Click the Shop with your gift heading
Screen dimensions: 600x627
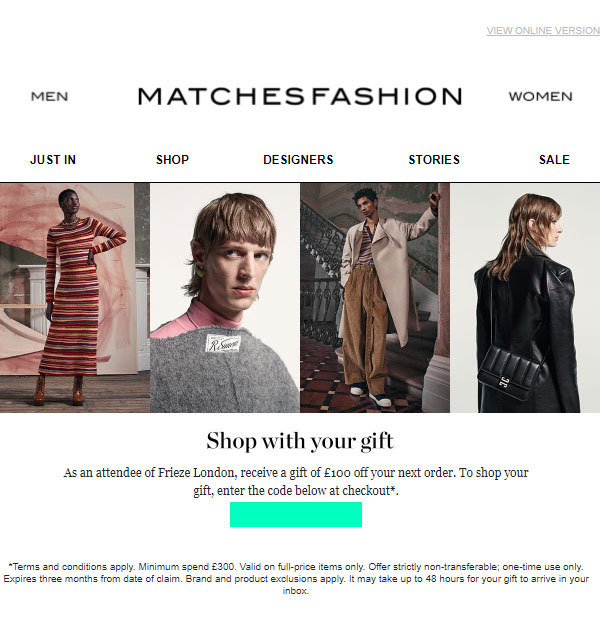[300, 441]
